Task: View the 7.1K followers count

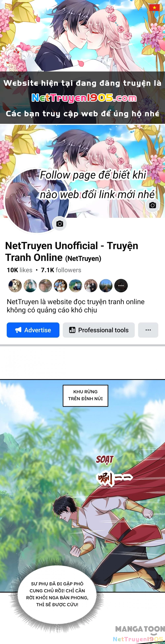Action: (61, 270)
